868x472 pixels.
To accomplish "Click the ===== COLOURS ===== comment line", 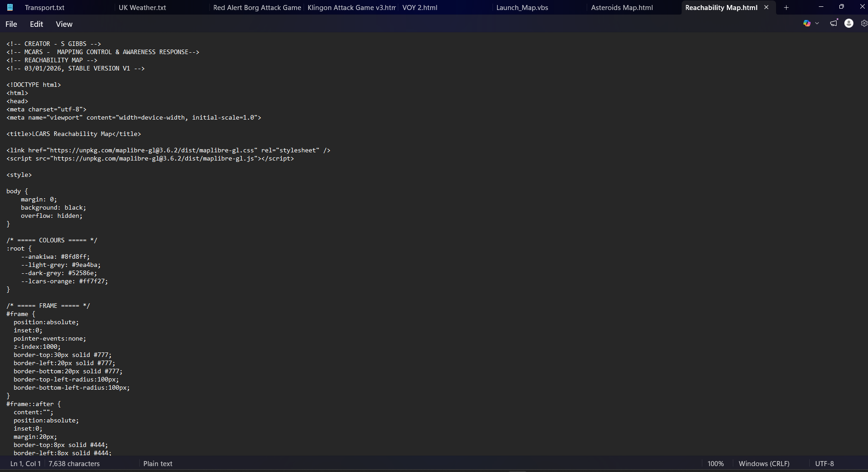I will 52,241.
